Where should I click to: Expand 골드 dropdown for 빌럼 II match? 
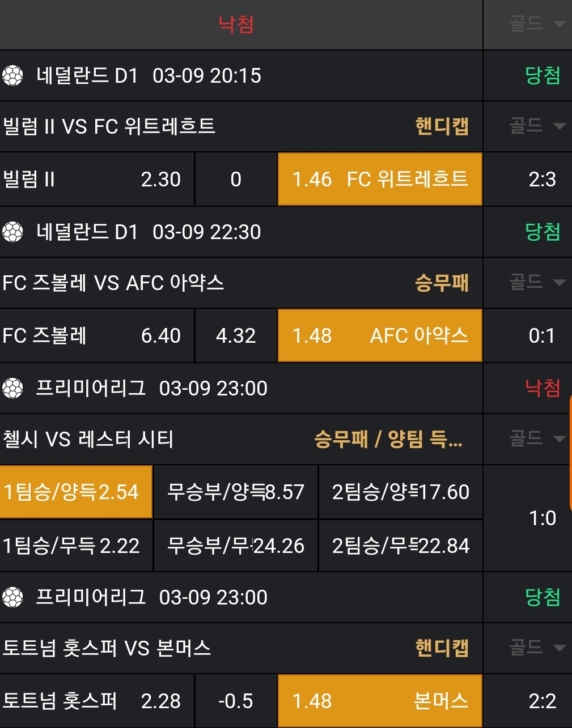pyautogui.click(x=537, y=126)
